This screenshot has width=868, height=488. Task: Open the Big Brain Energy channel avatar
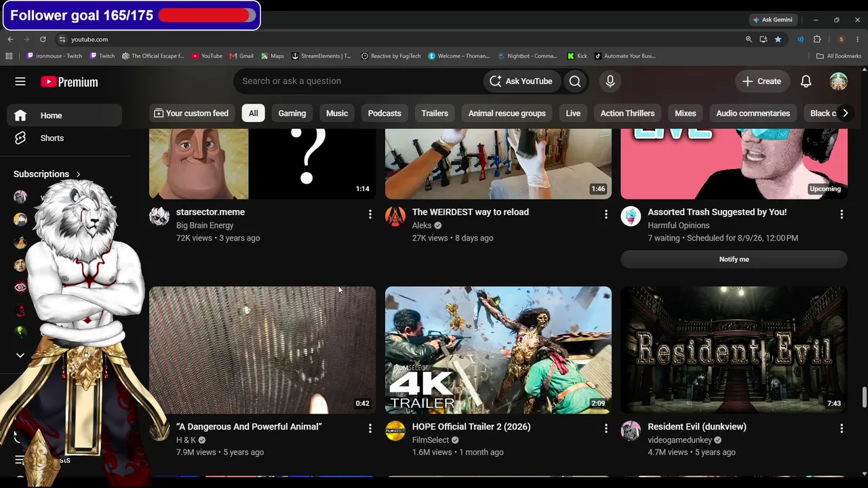[159, 216]
